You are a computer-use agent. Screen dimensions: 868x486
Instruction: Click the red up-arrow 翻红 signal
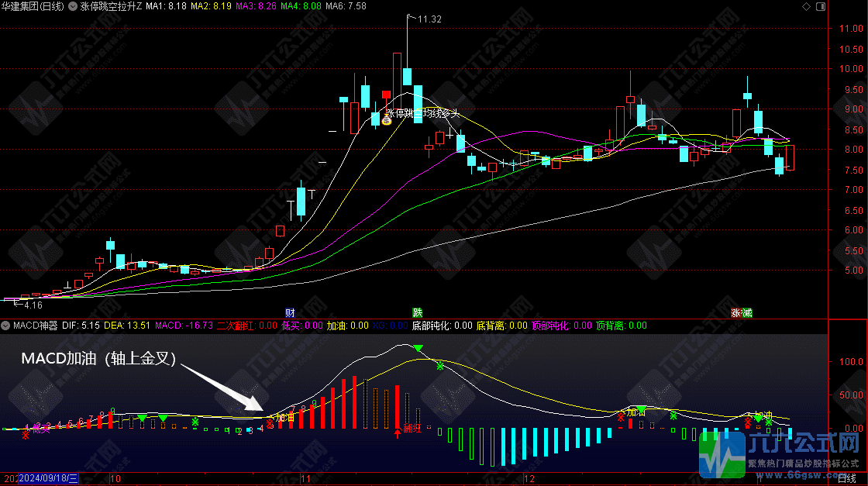click(x=398, y=430)
